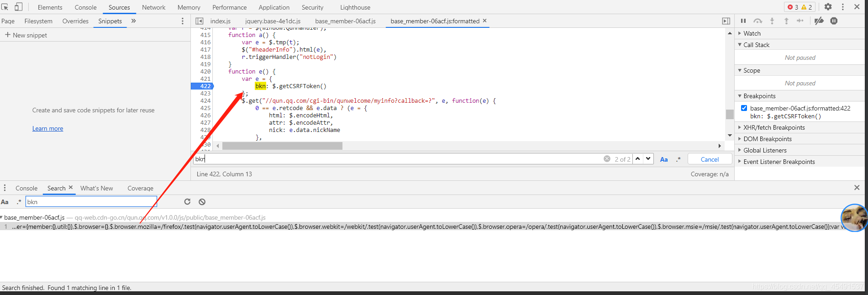Image resolution: width=868 pixels, height=295 pixels.
Task: Collapse the Call Stack section
Action: (x=740, y=45)
